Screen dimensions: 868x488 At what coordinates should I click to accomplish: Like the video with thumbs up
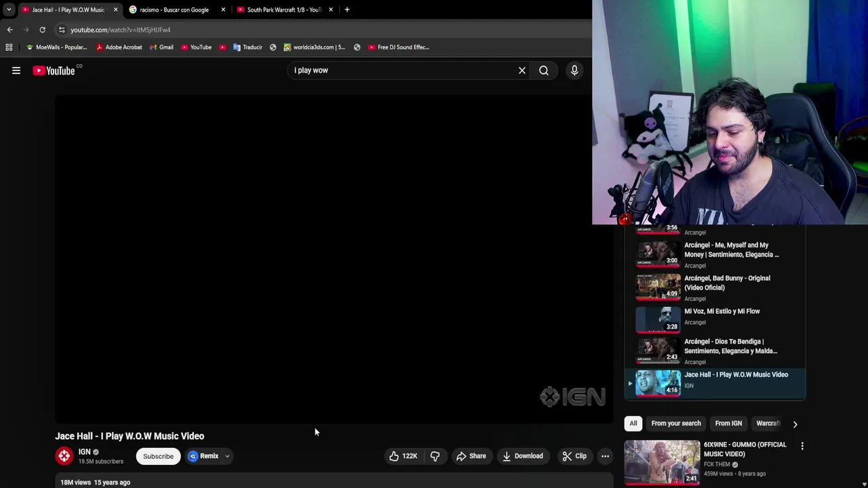[x=403, y=456]
